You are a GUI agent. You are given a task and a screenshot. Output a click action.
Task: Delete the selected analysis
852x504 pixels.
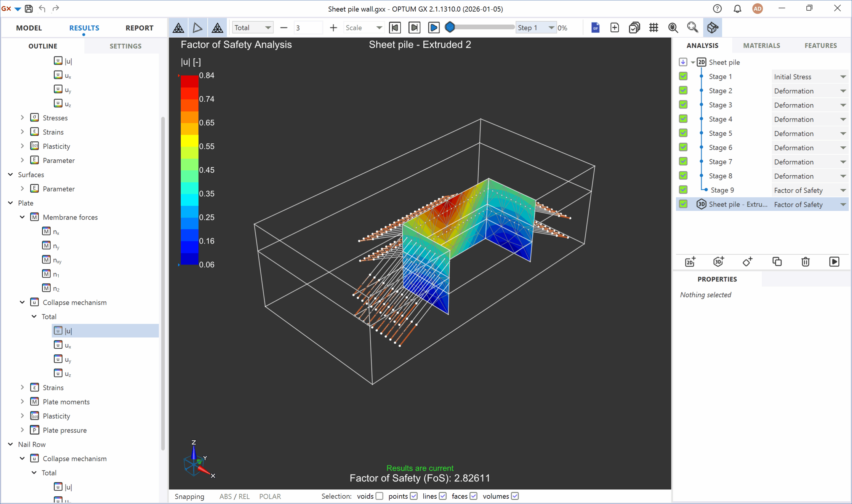[805, 261]
